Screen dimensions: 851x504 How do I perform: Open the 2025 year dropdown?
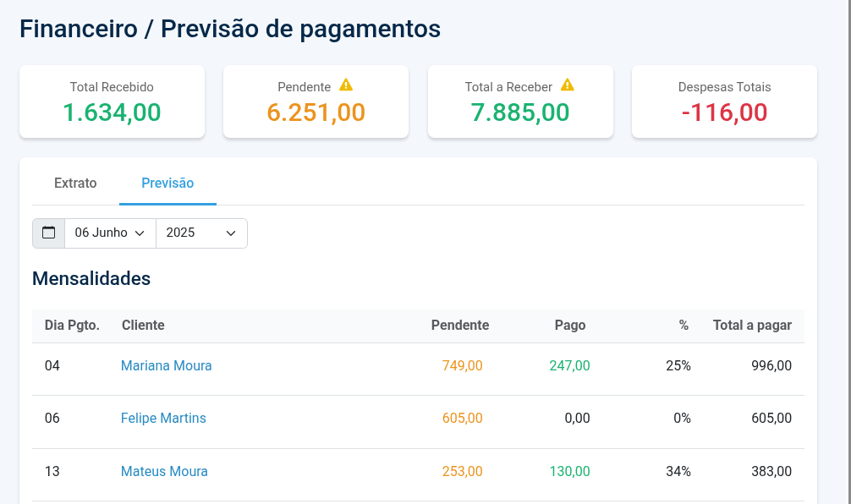coord(201,233)
